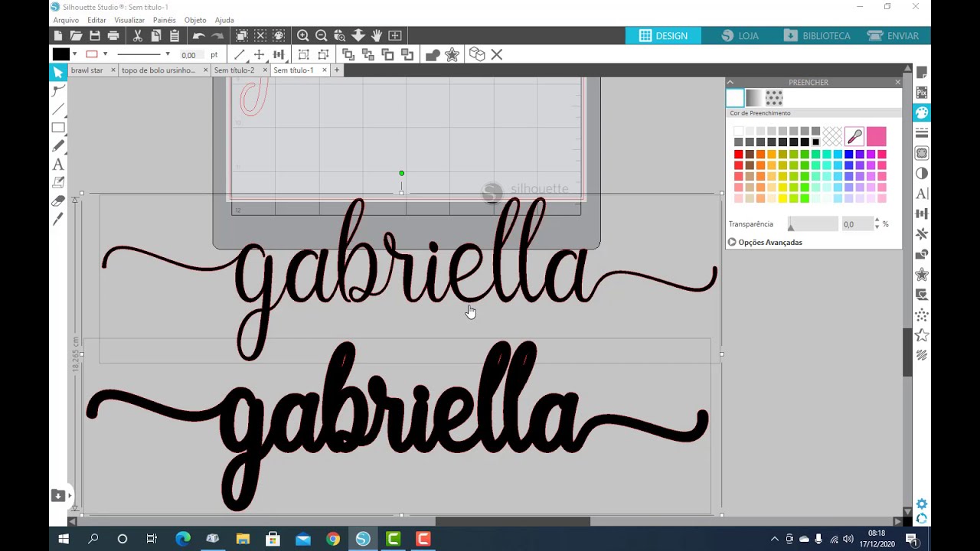Image resolution: width=980 pixels, height=551 pixels.
Task: Open the Fill palette panel icon
Action: (922, 112)
